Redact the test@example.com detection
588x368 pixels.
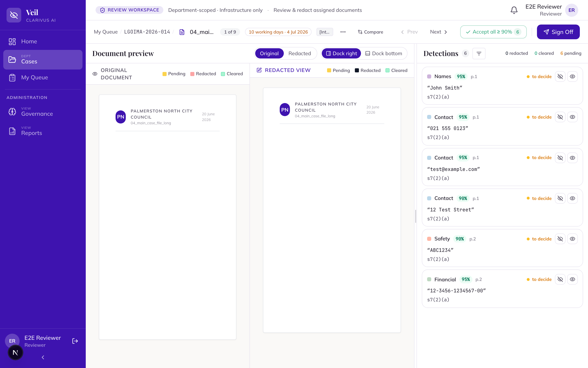coord(560,158)
